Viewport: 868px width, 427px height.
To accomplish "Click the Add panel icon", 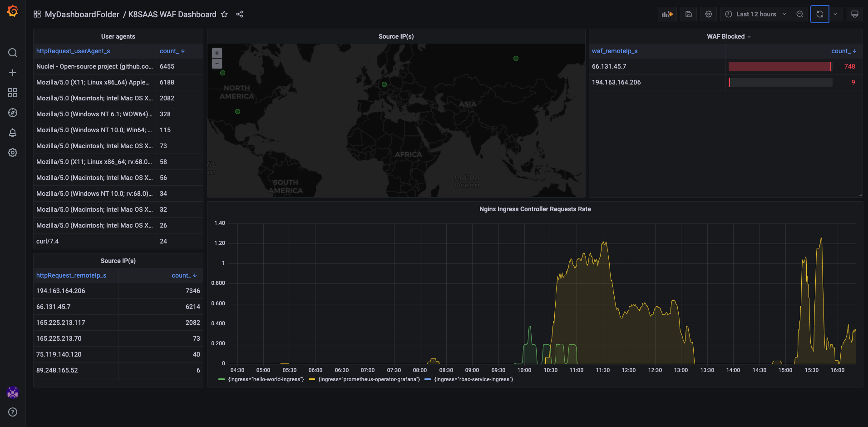I will pyautogui.click(x=667, y=14).
